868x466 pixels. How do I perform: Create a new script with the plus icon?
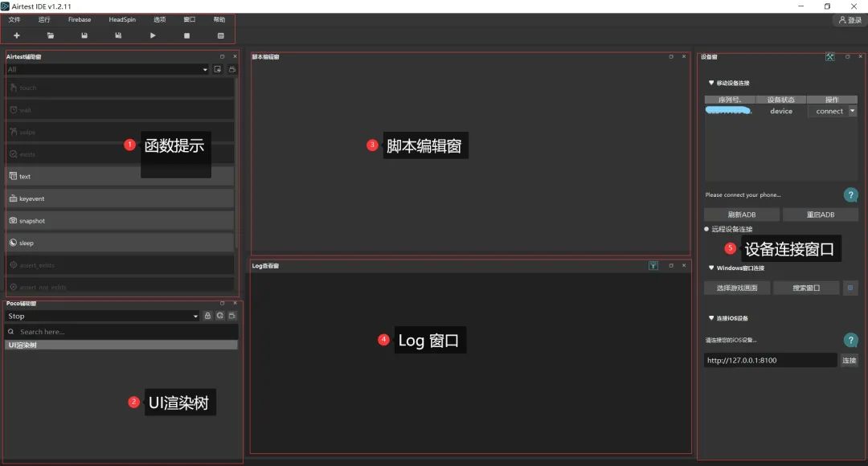16,35
